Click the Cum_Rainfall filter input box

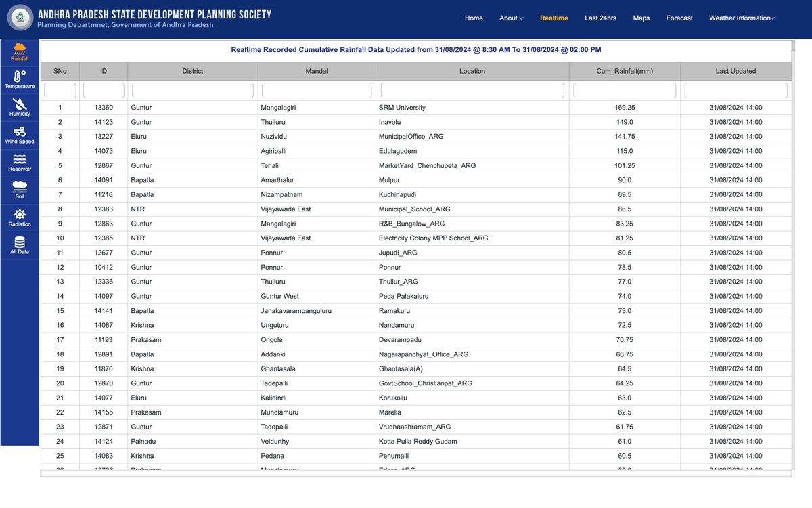point(625,91)
